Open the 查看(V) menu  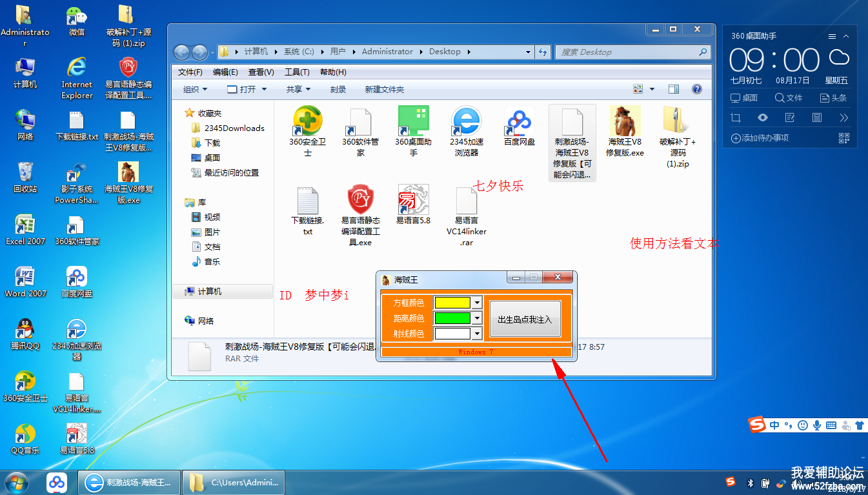click(x=261, y=72)
